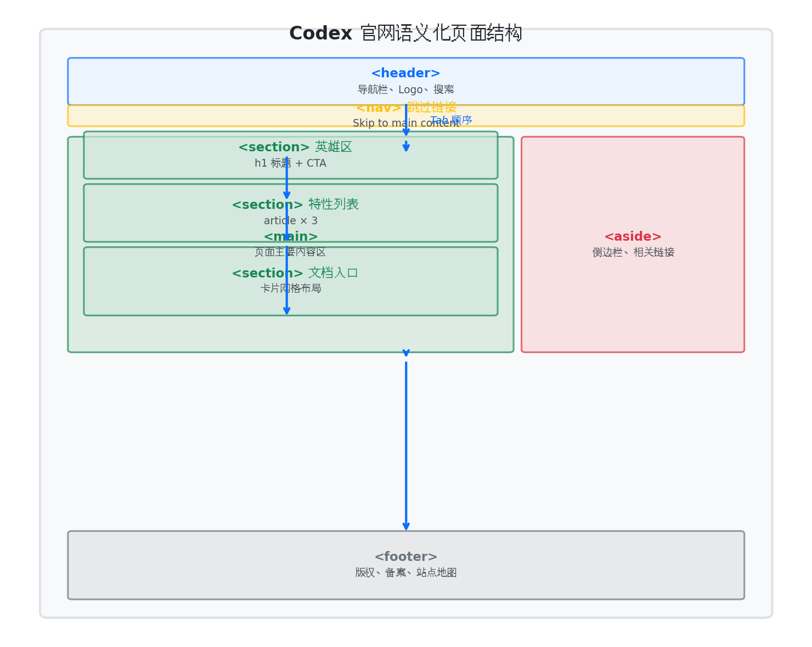Click the <aside> label
Screen dimensions: 812x647
pyautogui.click(x=633, y=237)
